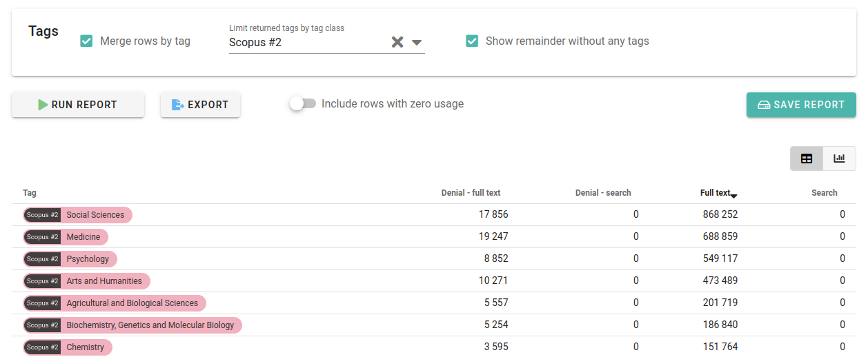Click the value 17 856
This screenshot has height=357, width=868.
click(493, 215)
